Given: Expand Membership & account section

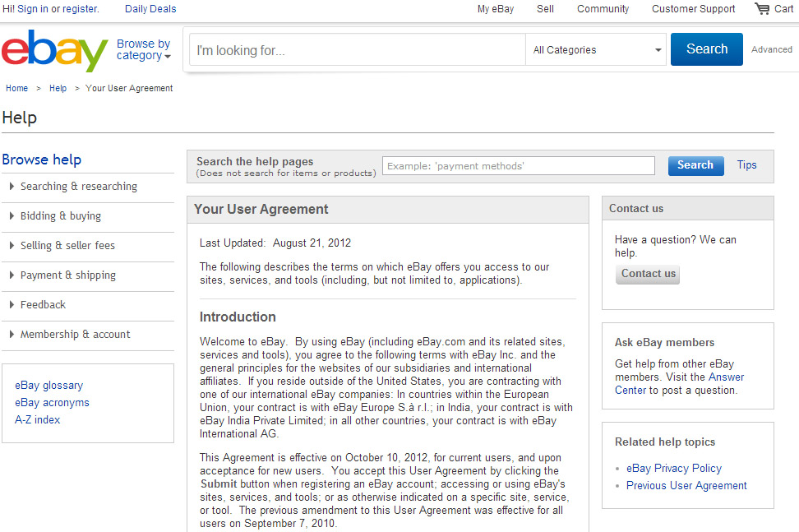Looking at the screenshot, I should pos(75,335).
